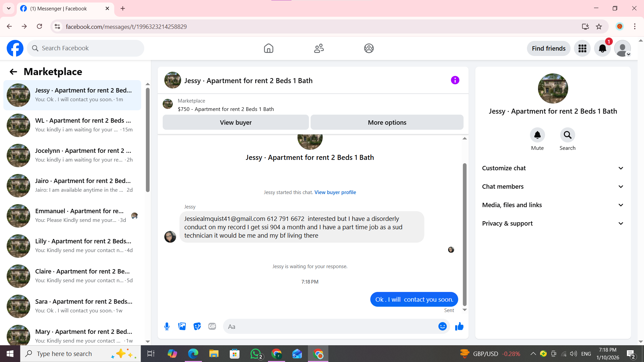Attach a photo using image icon

[182, 326]
